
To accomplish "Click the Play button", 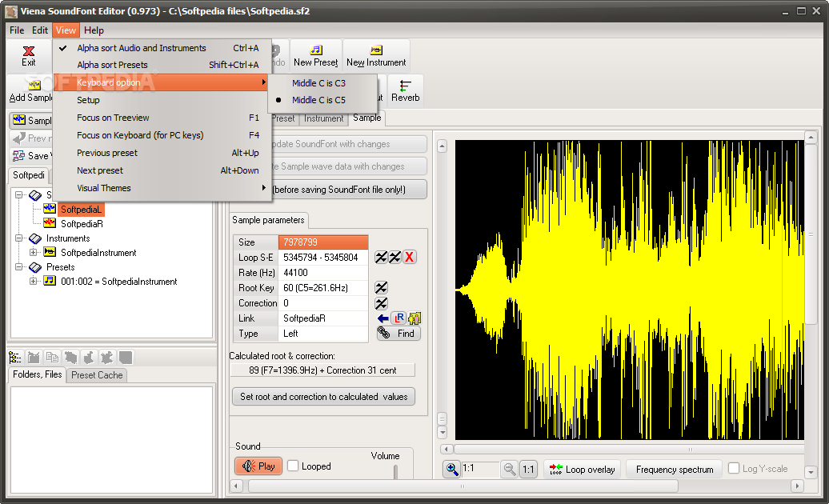I will pyautogui.click(x=258, y=466).
